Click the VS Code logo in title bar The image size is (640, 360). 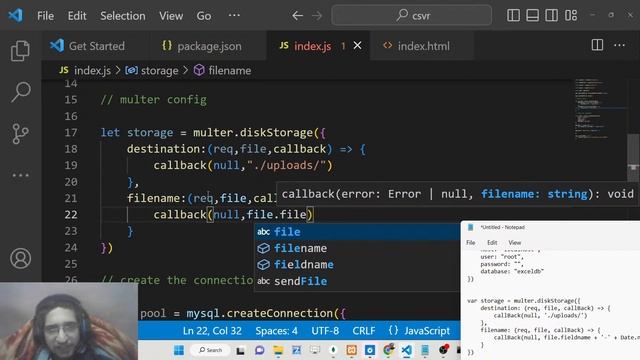16,16
